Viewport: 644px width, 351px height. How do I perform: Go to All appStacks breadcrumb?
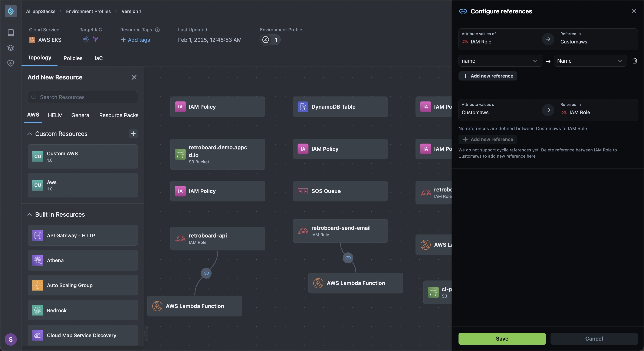[x=41, y=11]
